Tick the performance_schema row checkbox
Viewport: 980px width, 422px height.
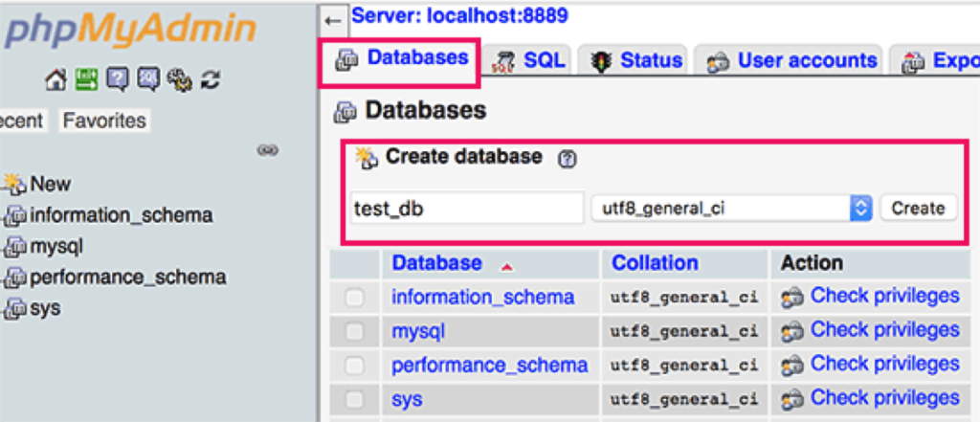click(x=354, y=366)
